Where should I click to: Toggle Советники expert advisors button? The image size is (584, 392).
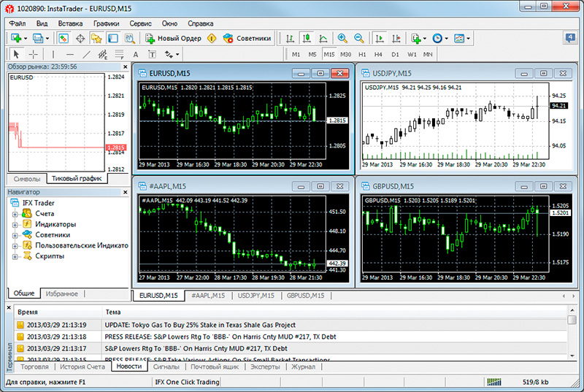[247, 38]
